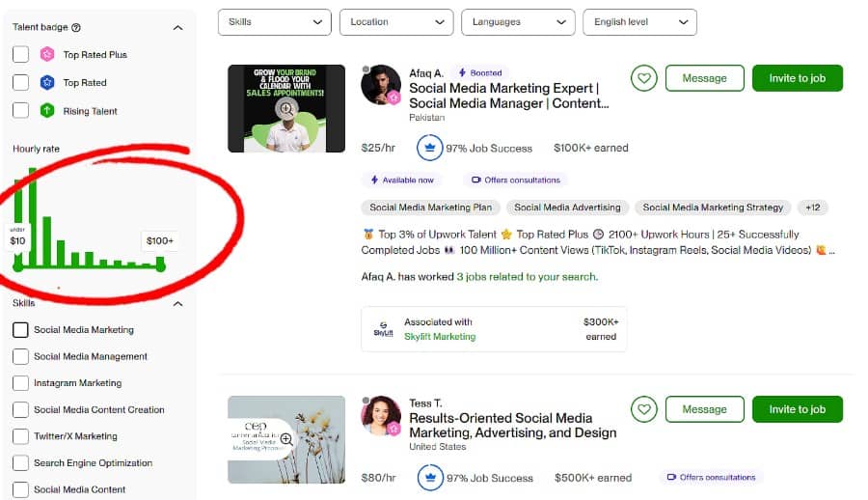Click the $25/hr rate text

pos(378,148)
